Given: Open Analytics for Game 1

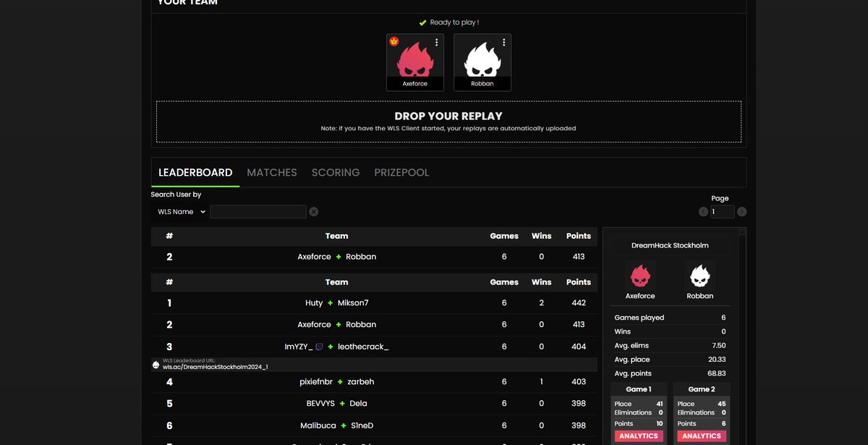Looking at the screenshot, I should click(x=639, y=436).
